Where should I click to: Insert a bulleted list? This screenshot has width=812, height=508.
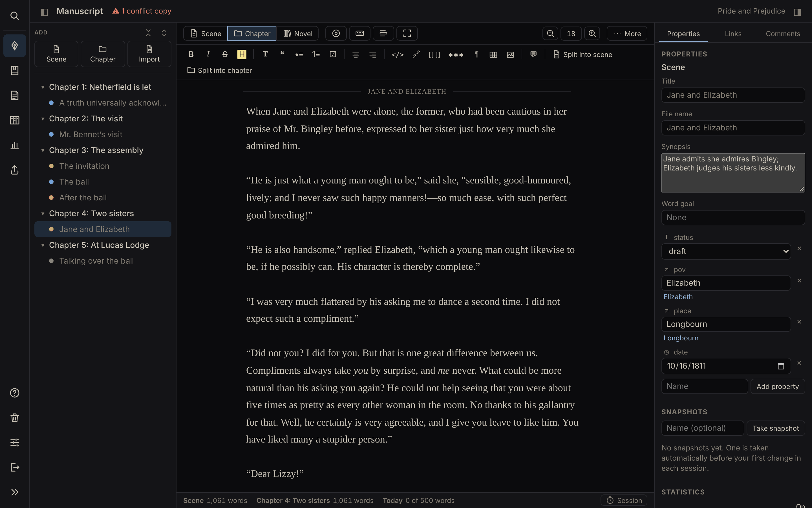[x=299, y=54]
